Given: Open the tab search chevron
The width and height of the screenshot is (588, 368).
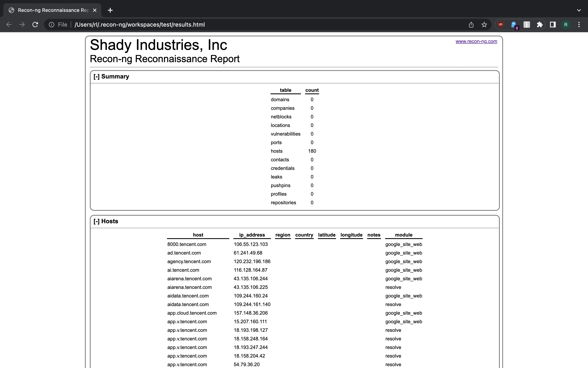Looking at the screenshot, I should click(x=579, y=10).
